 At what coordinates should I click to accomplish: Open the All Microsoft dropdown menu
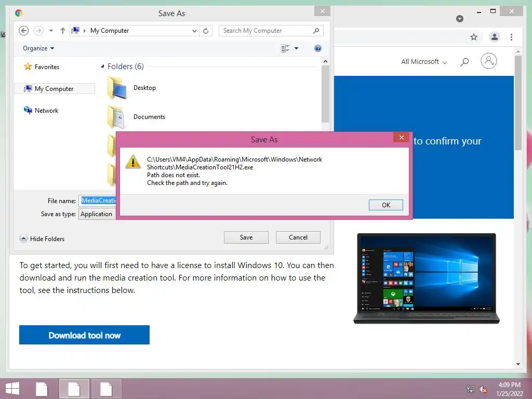424,62
